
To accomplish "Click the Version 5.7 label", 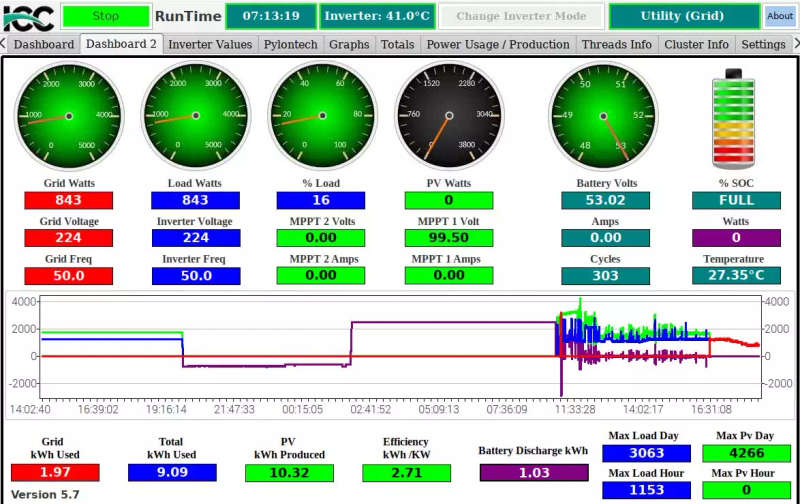I will (x=45, y=495).
